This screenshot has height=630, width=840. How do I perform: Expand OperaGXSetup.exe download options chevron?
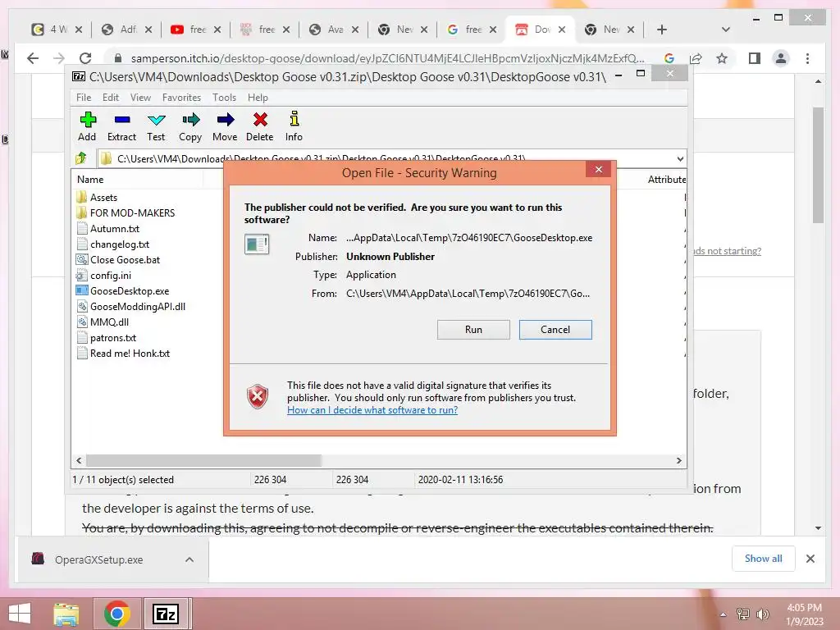[x=189, y=559]
